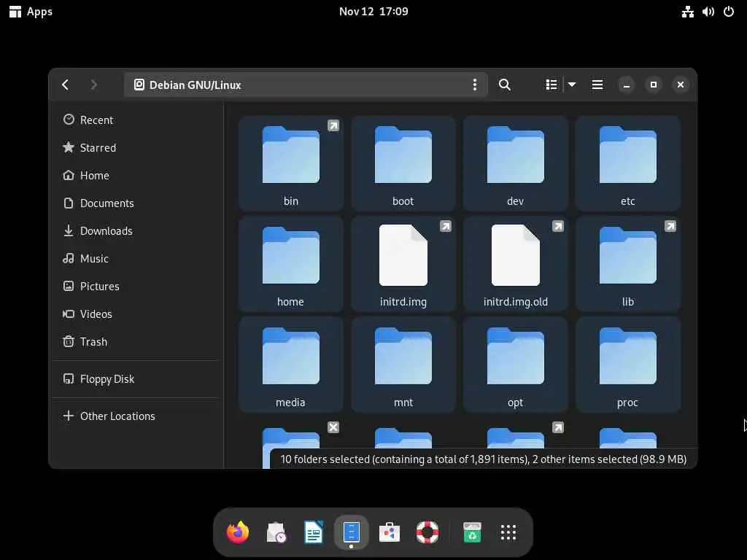This screenshot has width=747, height=560.
Task: Open Documents in the sidebar
Action: [136, 203]
